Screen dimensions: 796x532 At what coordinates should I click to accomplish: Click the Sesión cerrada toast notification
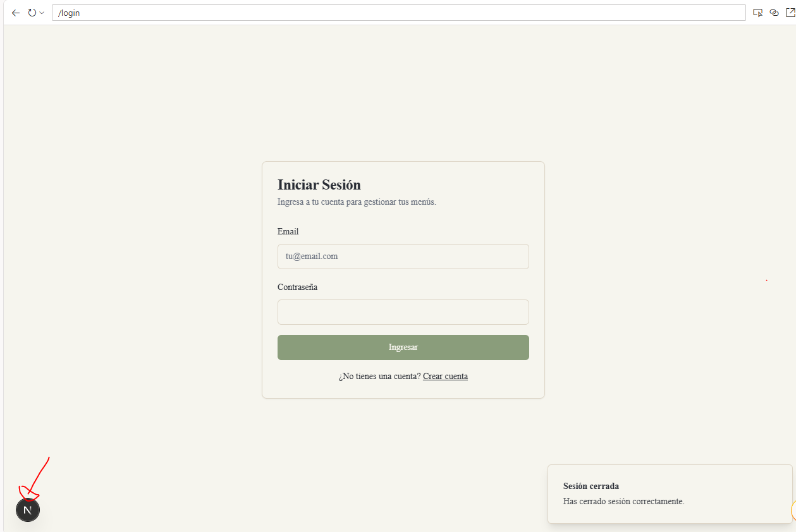click(670, 494)
